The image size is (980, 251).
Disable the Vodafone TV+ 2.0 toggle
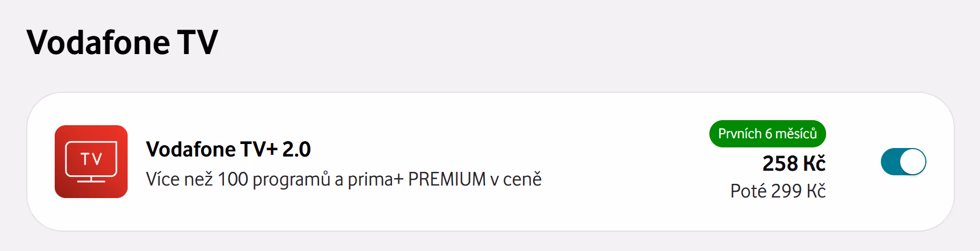click(903, 162)
